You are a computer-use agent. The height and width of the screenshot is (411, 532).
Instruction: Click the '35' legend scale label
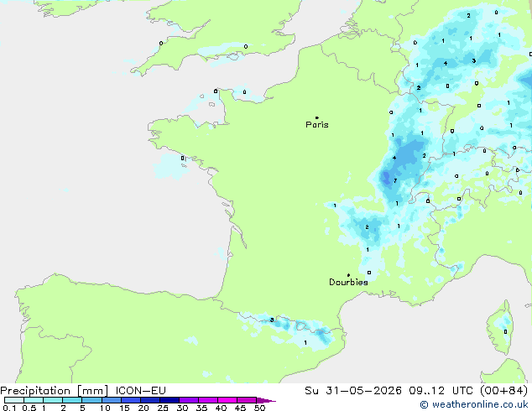pos(201,408)
